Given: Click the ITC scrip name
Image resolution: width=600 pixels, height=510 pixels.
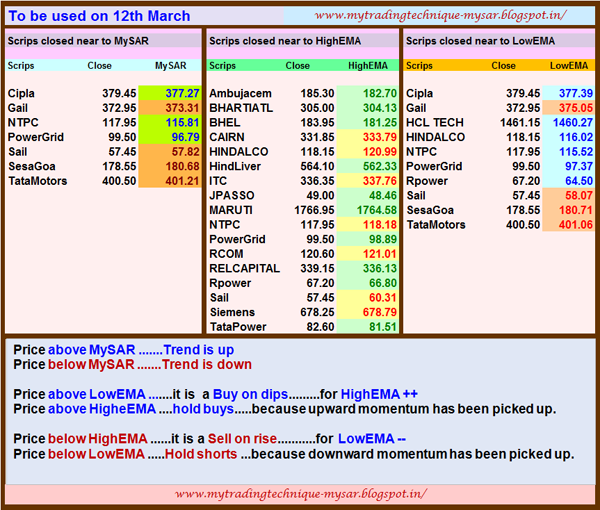Looking at the screenshot, I should coord(218,181).
